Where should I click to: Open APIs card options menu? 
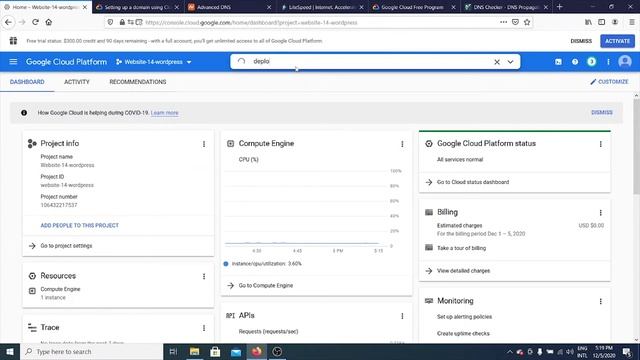(402, 316)
